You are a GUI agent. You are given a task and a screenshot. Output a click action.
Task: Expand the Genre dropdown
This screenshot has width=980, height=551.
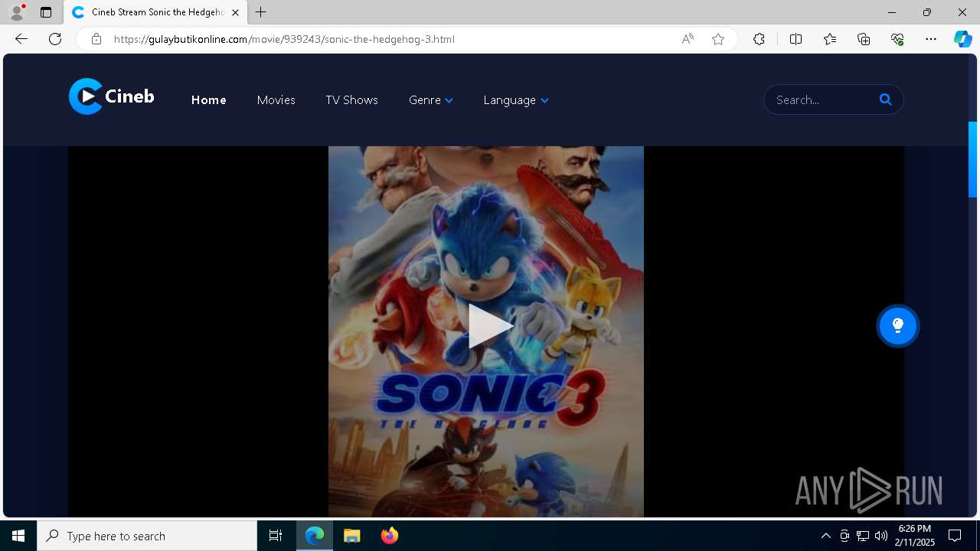click(430, 100)
